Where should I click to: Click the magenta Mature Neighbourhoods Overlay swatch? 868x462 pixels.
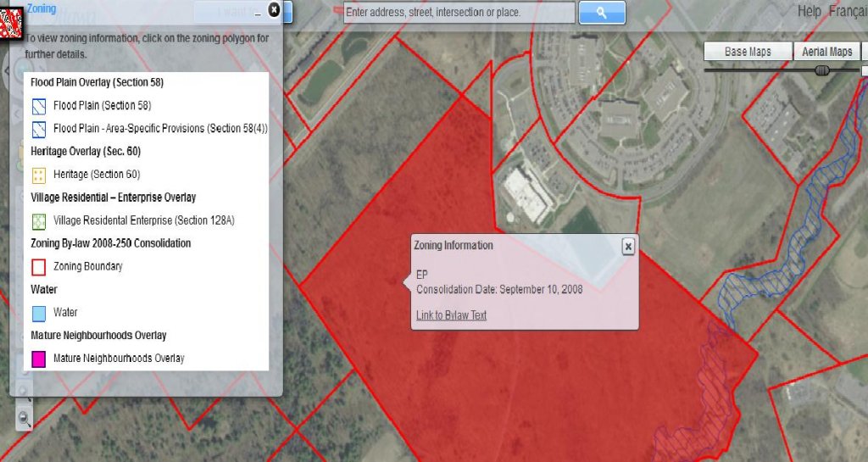pos(38,359)
